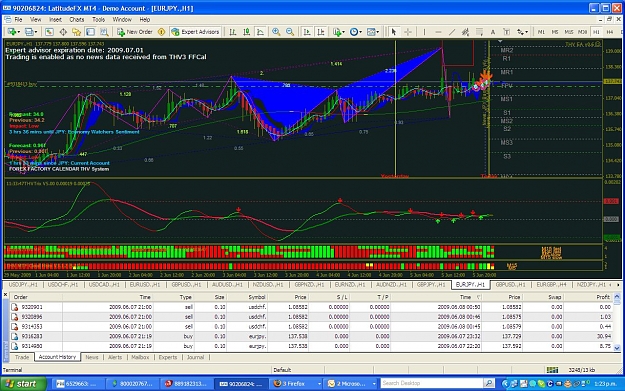Click the Indicators list icon
625x391 pixels.
coord(337,32)
